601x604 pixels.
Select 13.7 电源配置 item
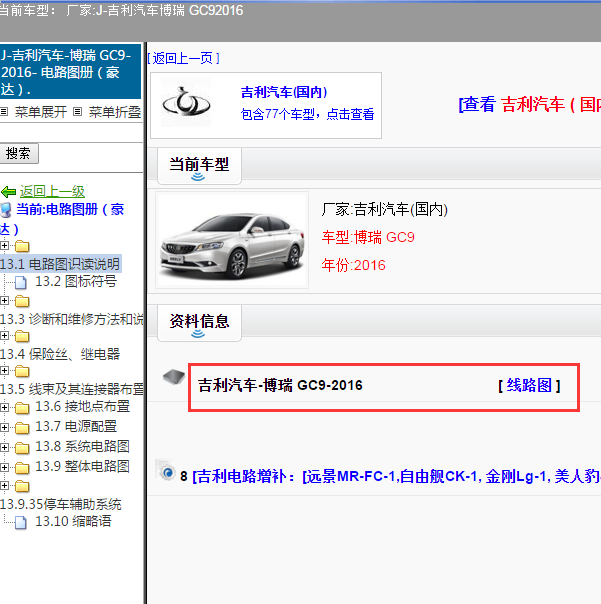point(76,426)
